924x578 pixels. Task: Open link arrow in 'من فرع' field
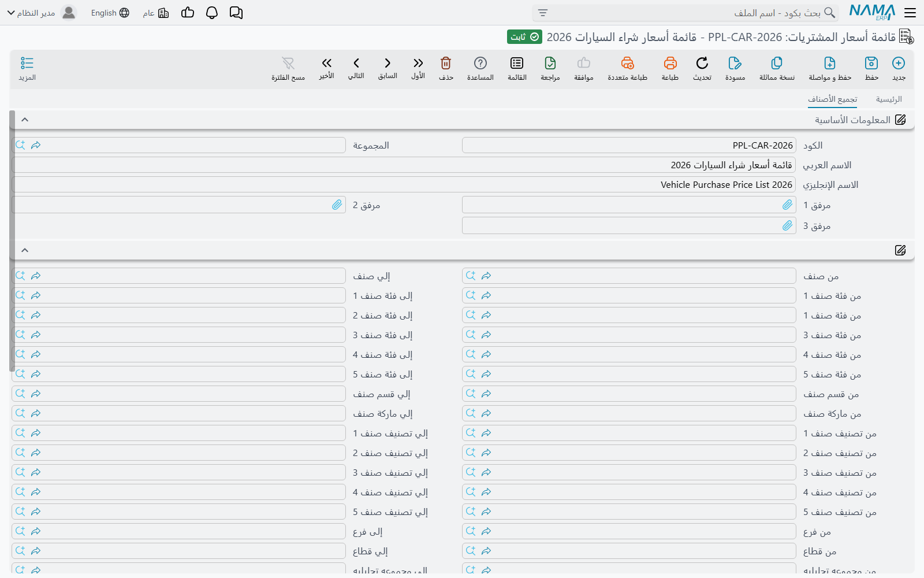[x=486, y=531]
